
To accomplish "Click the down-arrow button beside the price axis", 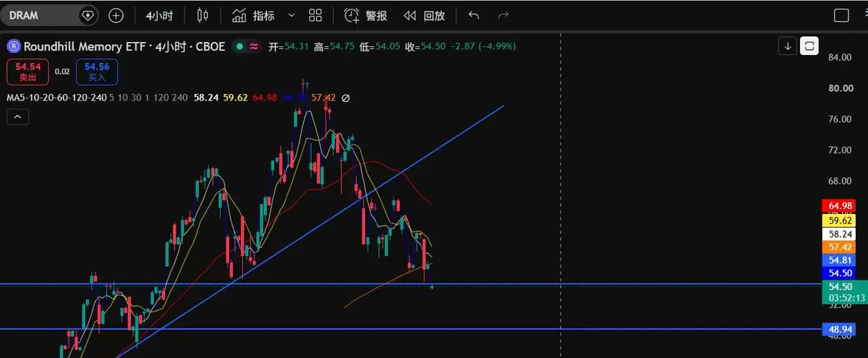I will [786, 46].
